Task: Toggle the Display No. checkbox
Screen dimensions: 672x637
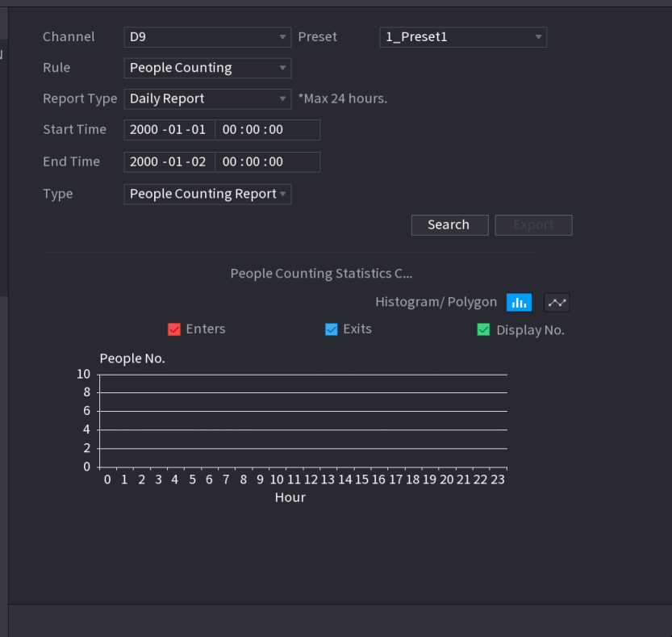Action: [483, 329]
